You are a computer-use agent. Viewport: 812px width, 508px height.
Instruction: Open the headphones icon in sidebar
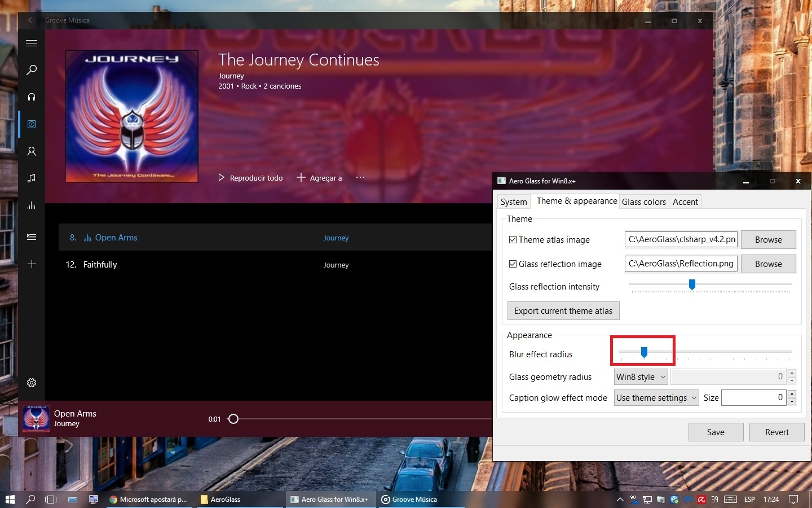[x=32, y=97]
